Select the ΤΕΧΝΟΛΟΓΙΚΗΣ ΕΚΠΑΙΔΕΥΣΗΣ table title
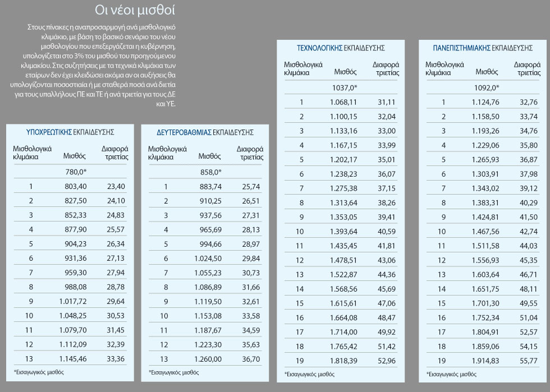 (x=341, y=48)
